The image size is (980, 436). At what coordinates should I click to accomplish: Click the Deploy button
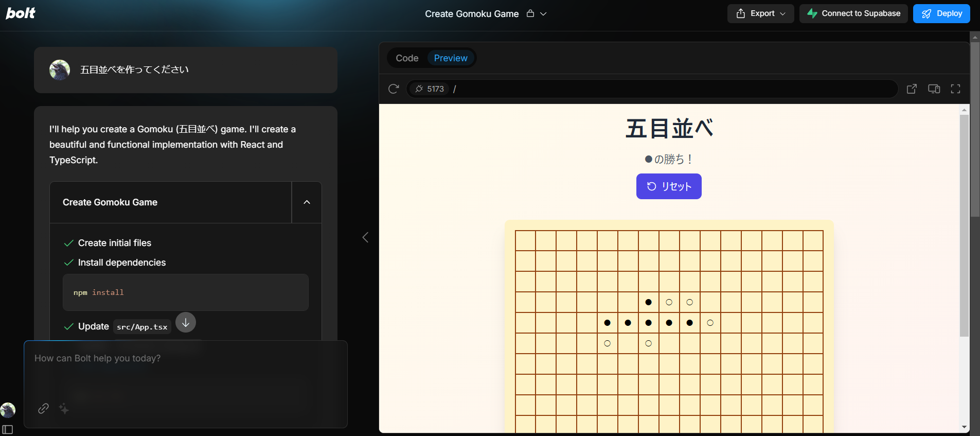[941, 13]
